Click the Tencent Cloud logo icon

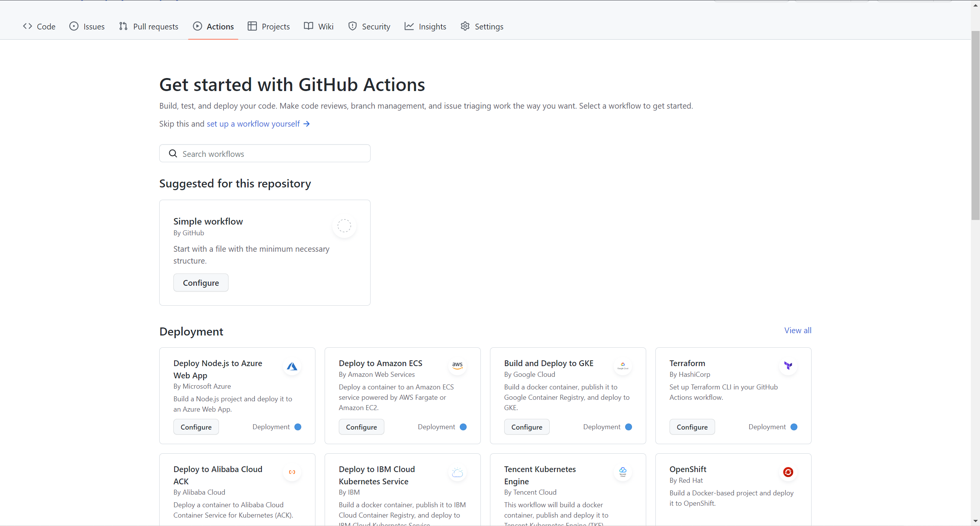(x=623, y=472)
